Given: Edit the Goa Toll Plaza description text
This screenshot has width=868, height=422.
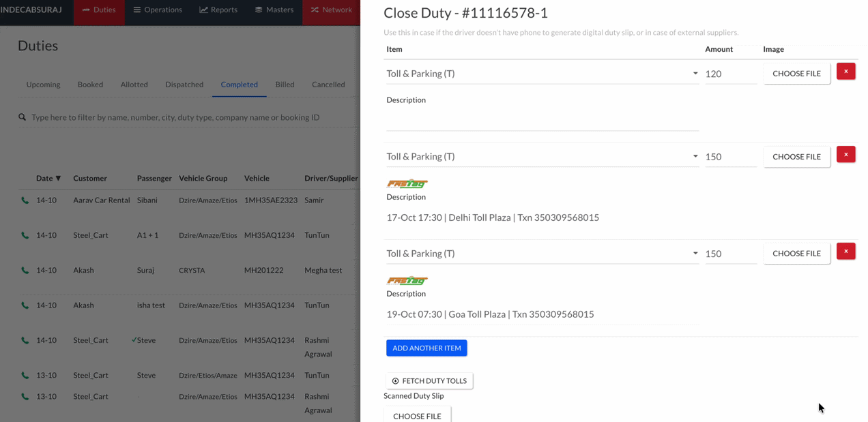Looking at the screenshot, I should pyautogui.click(x=542, y=314).
